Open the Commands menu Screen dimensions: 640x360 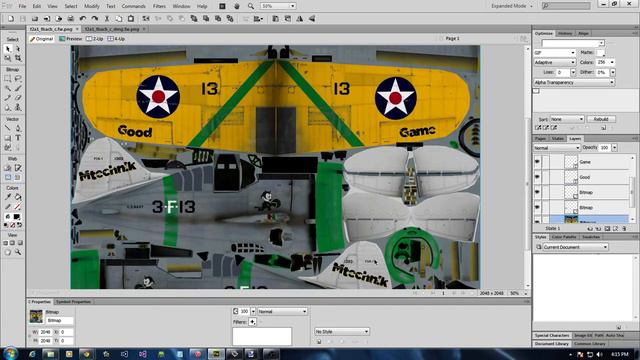(134, 6)
